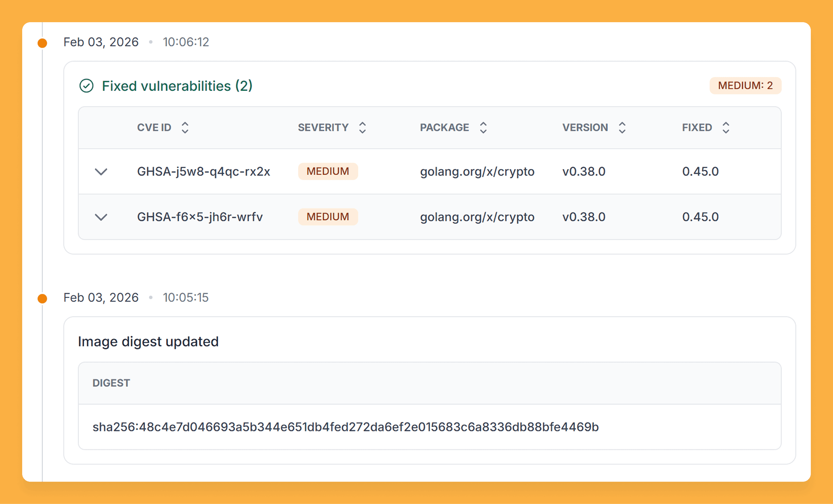The image size is (833, 504).
Task: Sort by Version column arrows
Action: tap(622, 128)
